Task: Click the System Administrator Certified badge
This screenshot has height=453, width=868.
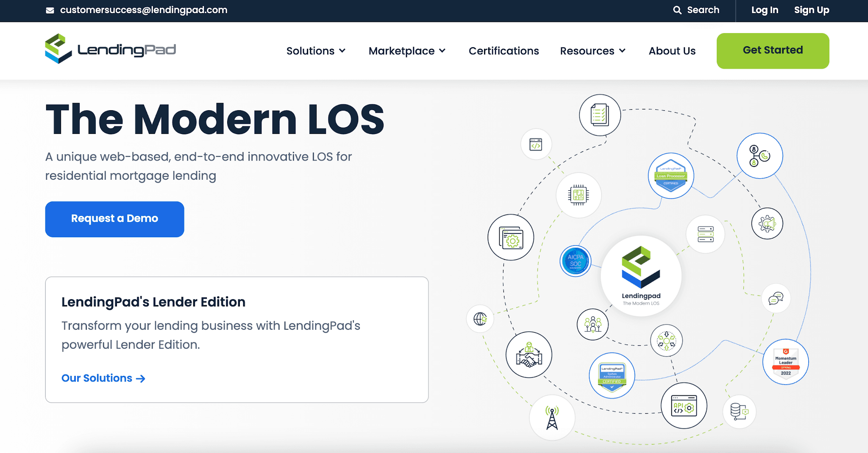Action: click(x=612, y=375)
